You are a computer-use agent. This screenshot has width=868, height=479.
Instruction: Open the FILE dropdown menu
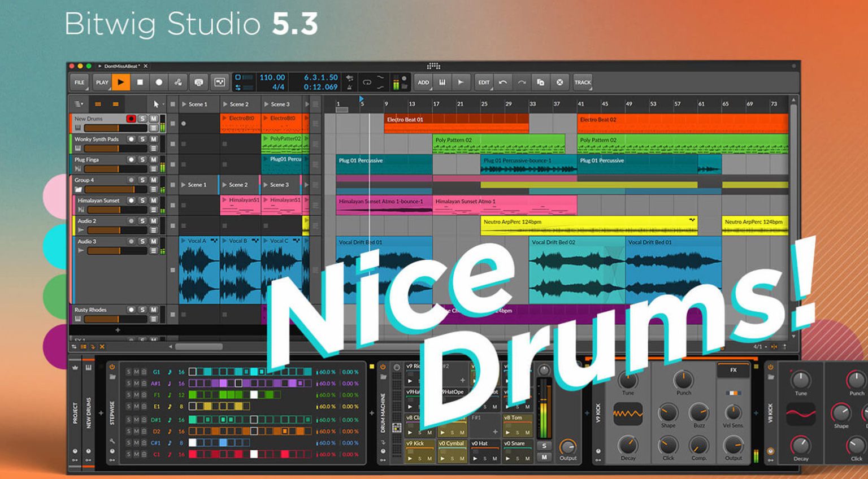click(x=79, y=82)
